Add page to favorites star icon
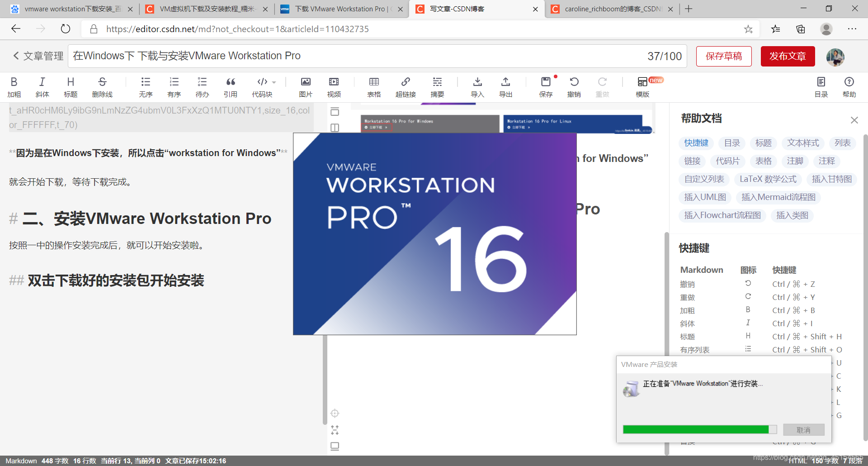The height and width of the screenshot is (466, 868). tap(748, 29)
